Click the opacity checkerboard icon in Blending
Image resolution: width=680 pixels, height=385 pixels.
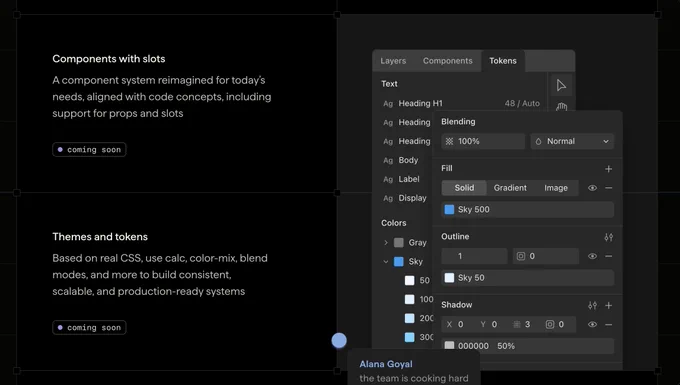449,141
